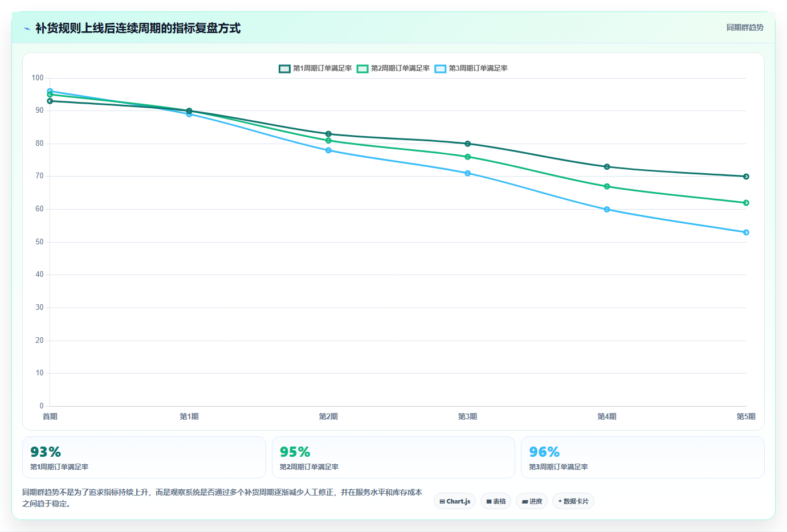Click the 30 y-axis tick label
The height and width of the screenshot is (532, 787).
39,308
